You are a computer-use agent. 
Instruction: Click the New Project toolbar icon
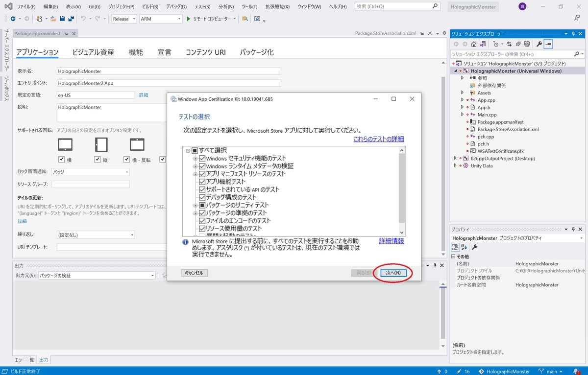40,19
